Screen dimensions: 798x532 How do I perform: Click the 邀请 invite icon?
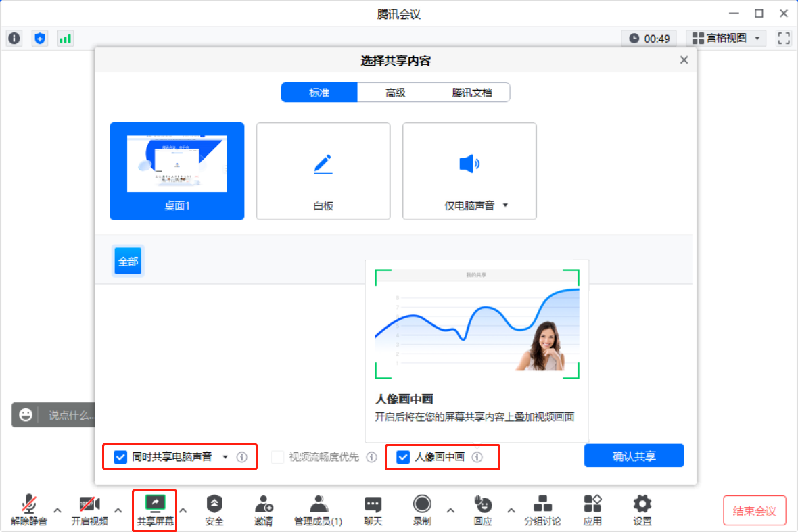point(264,510)
